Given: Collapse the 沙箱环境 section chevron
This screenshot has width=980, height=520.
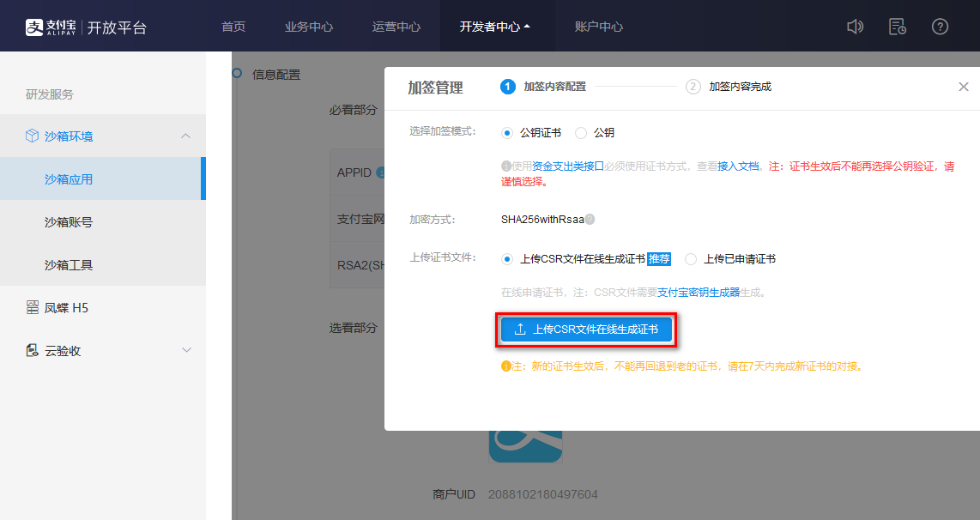Looking at the screenshot, I should click(x=185, y=136).
